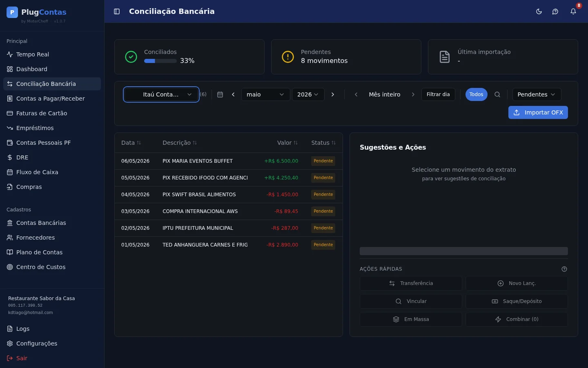Select row TED ANHANGUERA CARNES E FRIG
Screen dimensions: 588x368
229,245
